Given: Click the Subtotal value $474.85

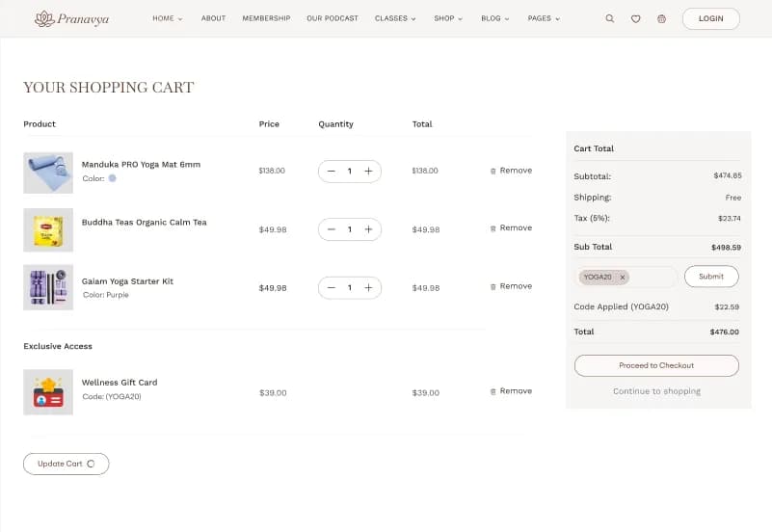Looking at the screenshot, I should point(728,175).
